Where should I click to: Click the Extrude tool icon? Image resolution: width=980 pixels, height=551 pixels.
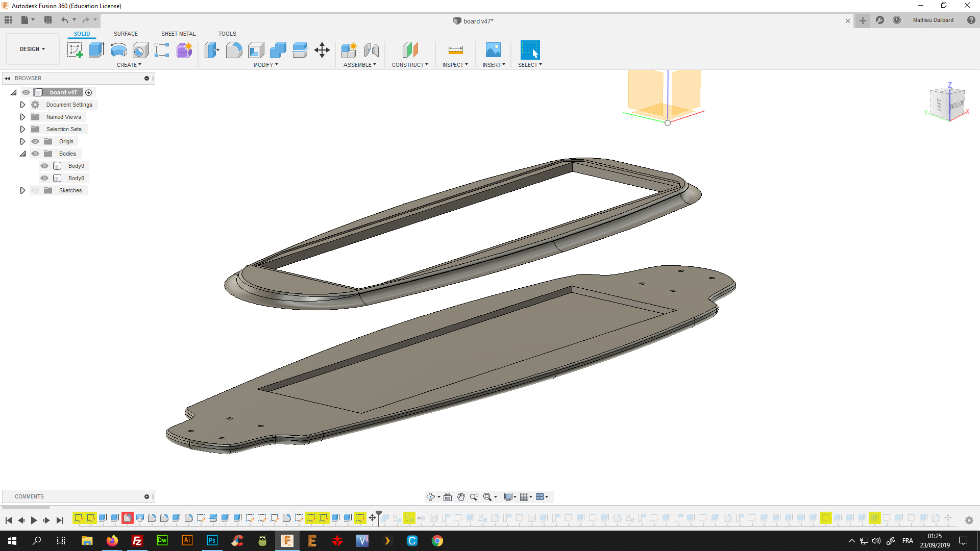pos(96,50)
